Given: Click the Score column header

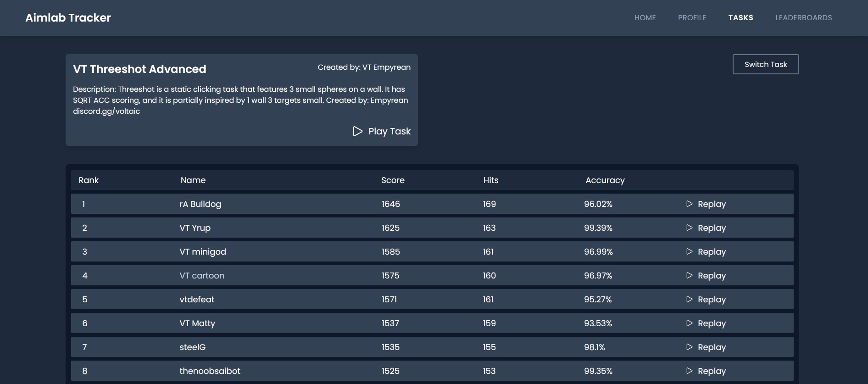Looking at the screenshot, I should tap(393, 180).
